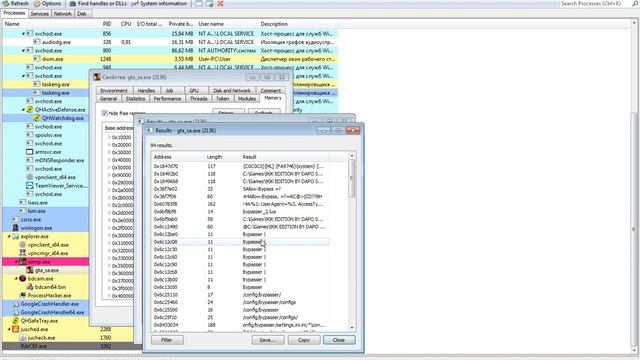
Task: Sort results by the Length column
Action: 214,157
